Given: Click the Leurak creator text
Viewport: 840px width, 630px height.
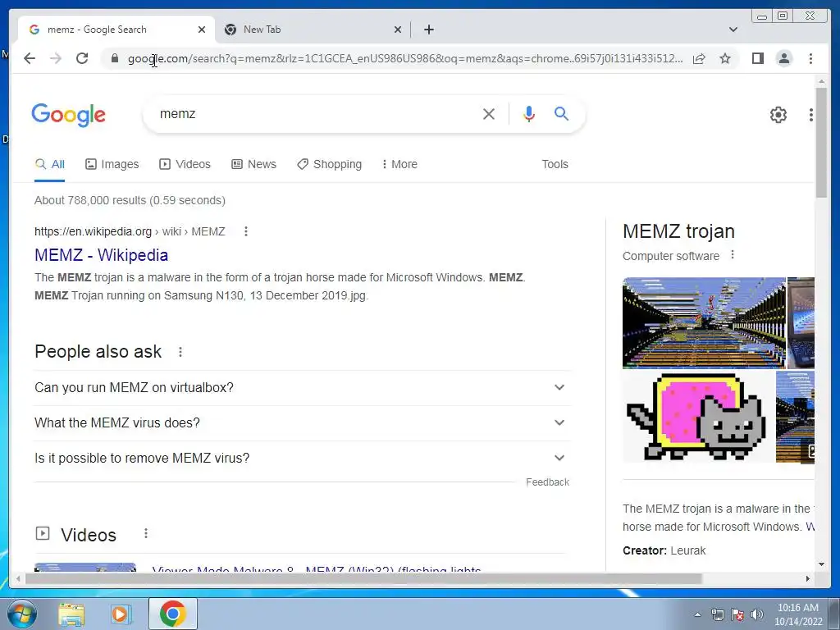Looking at the screenshot, I should tap(688, 550).
